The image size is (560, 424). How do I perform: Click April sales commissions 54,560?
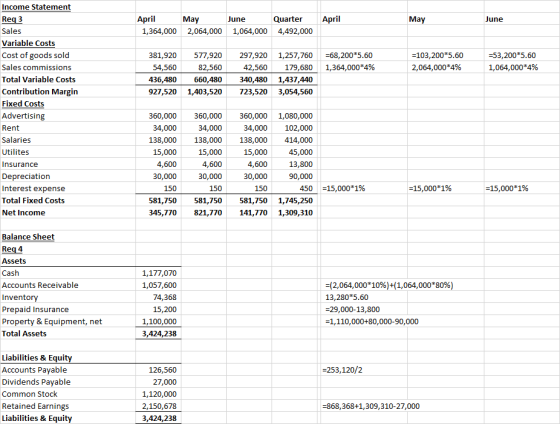click(165, 68)
